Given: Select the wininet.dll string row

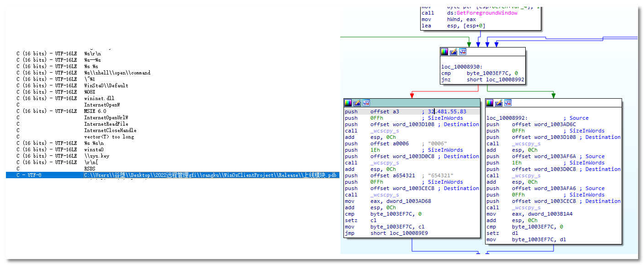Looking at the screenshot, I should pyautogui.click(x=99, y=98).
